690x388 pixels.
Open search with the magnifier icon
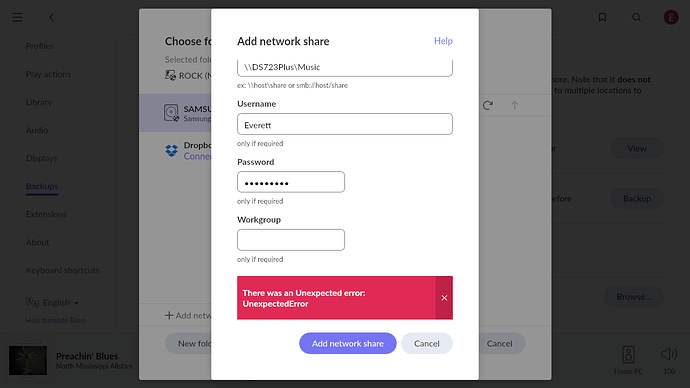[x=636, y=18]
